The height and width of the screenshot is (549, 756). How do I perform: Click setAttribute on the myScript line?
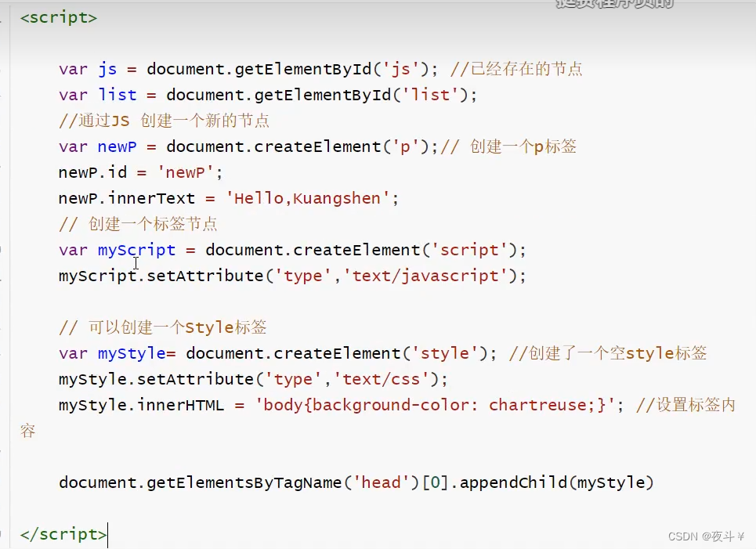pyautogui.click(x=205, y=276)
